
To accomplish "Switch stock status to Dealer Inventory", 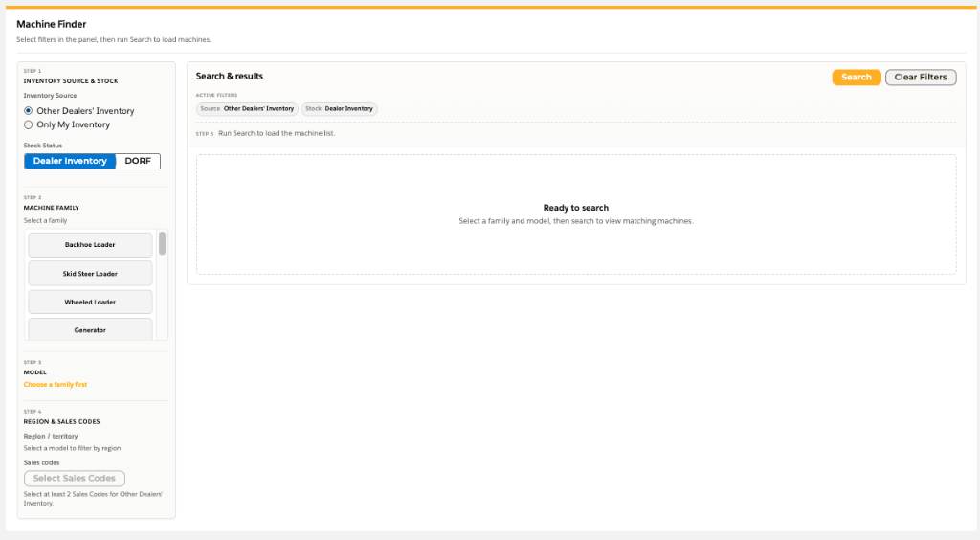I will pyautogui.click(x=70, y=161).
